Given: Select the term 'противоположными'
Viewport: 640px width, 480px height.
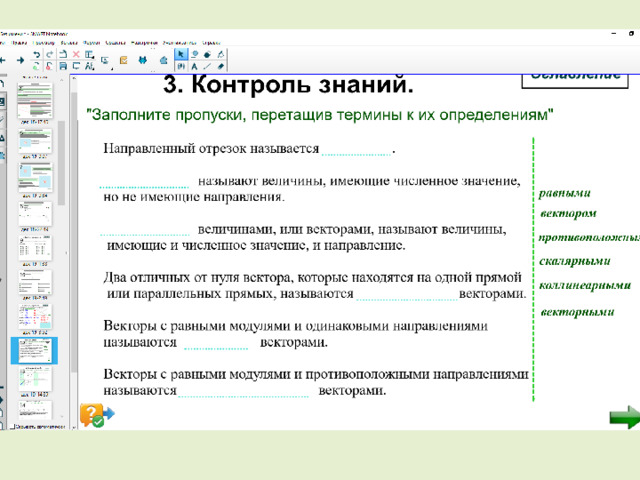Looking at the screenshot, I should [589, 237].
